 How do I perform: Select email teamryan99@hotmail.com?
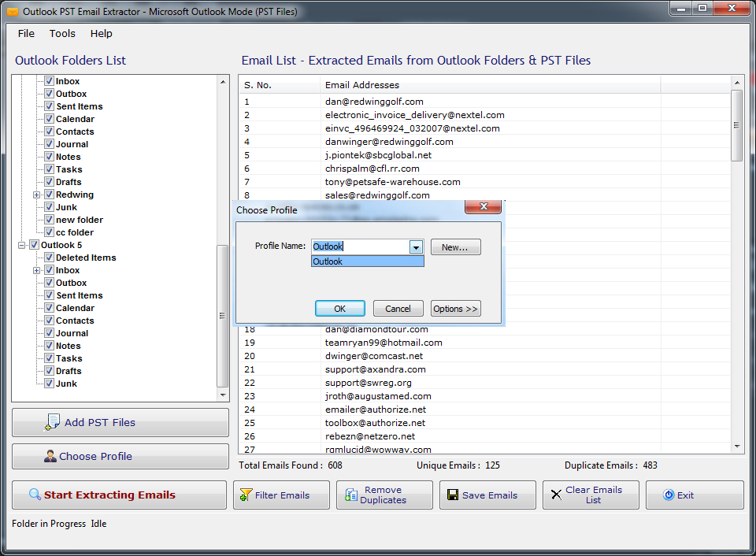(384, 343)
